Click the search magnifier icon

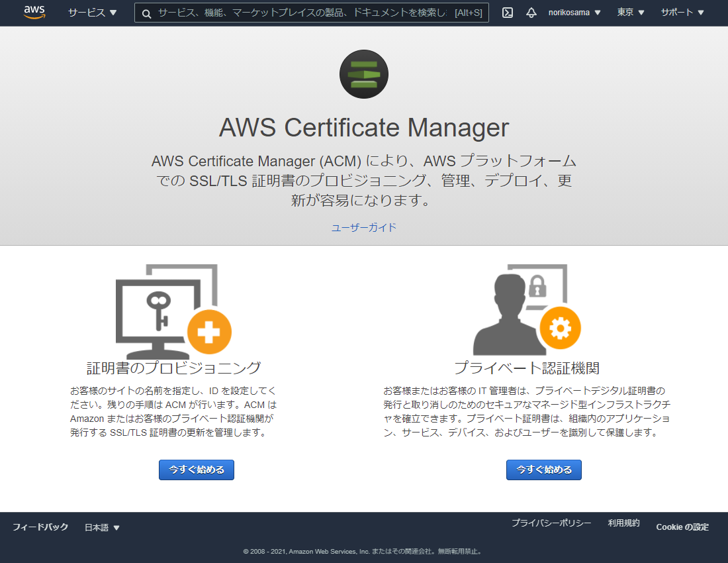tap(146, 13)
